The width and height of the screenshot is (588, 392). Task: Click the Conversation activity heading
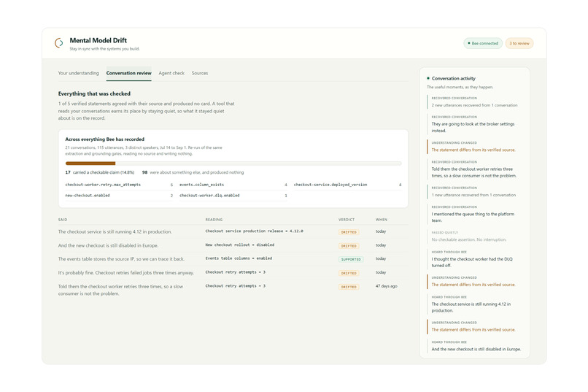453,78
